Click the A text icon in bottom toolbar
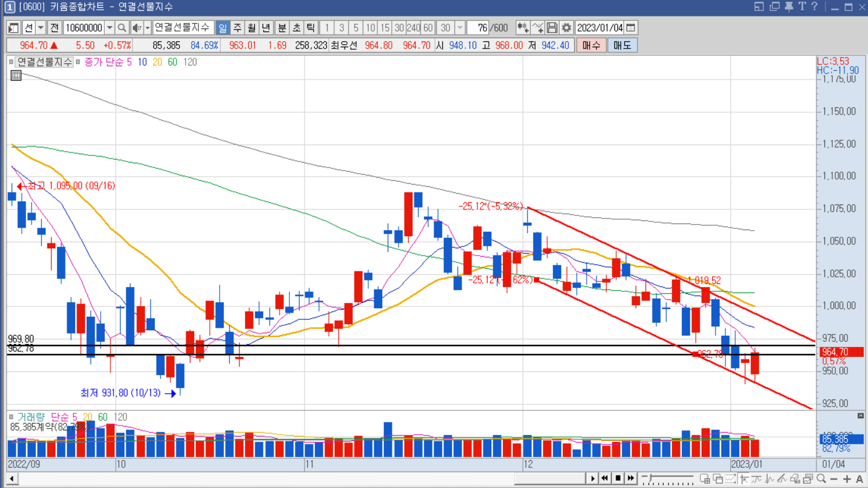868x488 pixels. tap(860, 479)
